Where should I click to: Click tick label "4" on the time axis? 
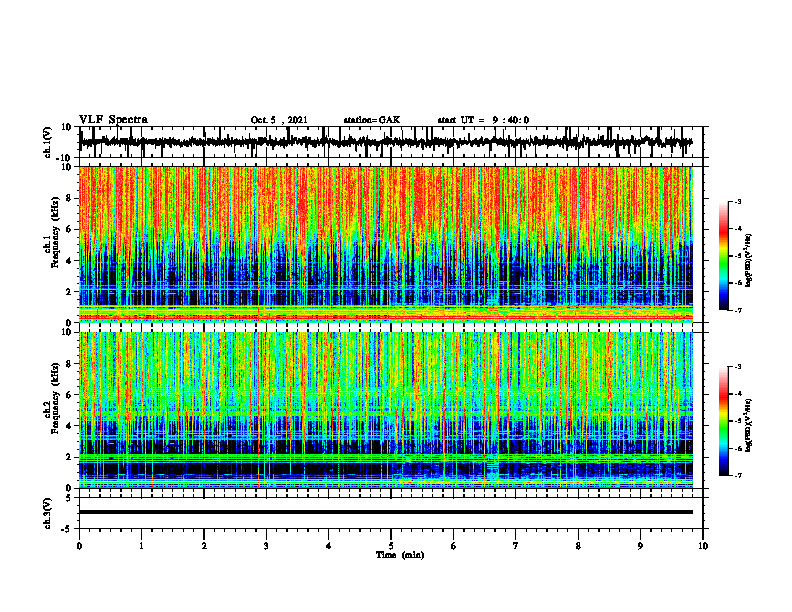tap(329, 546)
